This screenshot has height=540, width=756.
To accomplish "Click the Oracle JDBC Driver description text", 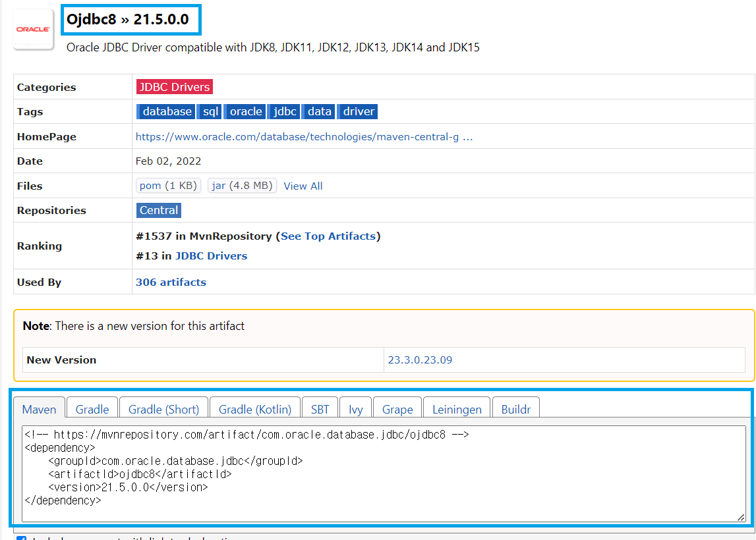I will point(273,47).
